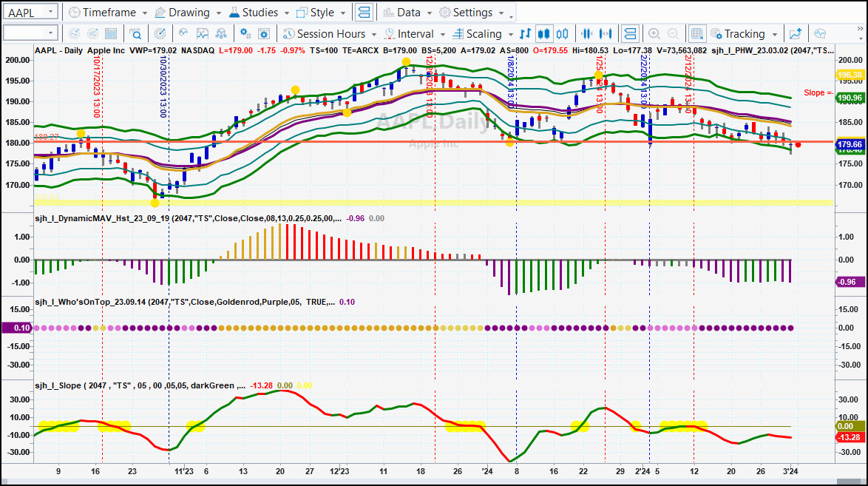
Task: Click the purple 0.10 label at left edge
Action: pos(17,328)
